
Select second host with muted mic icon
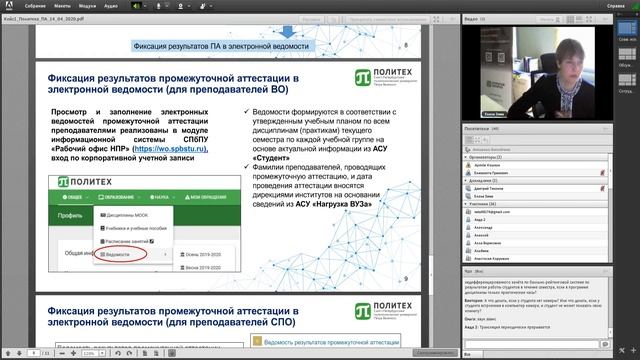(536, 173)
